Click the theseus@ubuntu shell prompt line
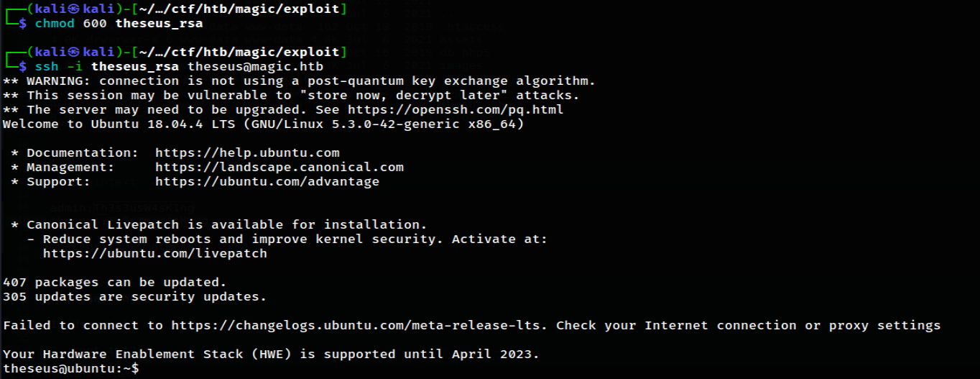980x379 pixels. (71, 369)
